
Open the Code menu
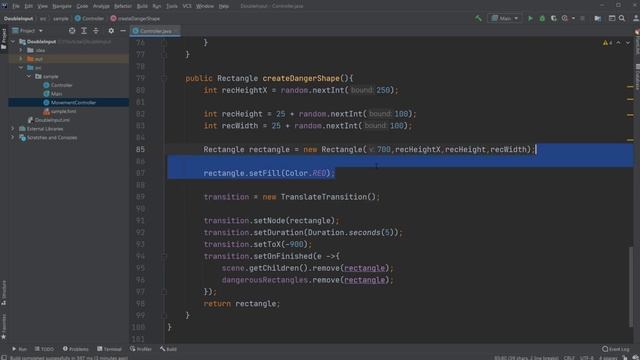click(x=82, y=6)
